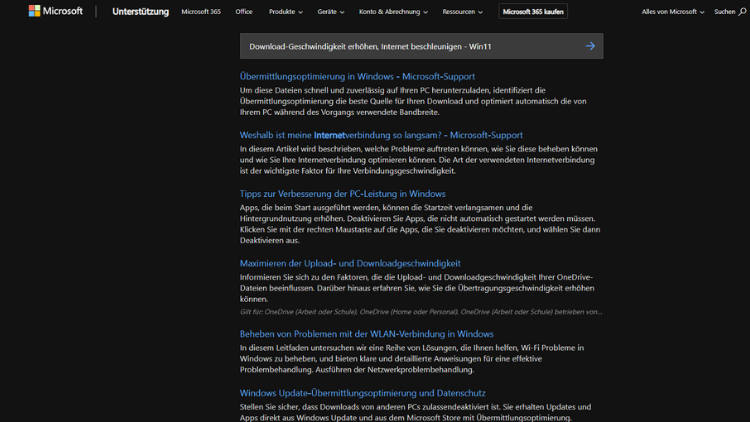Open Übermittlungsoptimierung in Windows result

click(357, 76)
